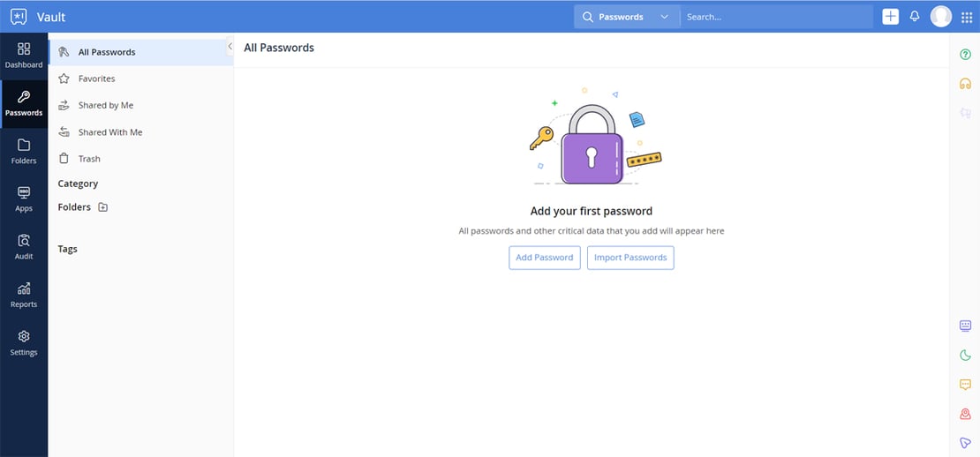Toggle night mode with the moon icon

click(x=965, y=356)
